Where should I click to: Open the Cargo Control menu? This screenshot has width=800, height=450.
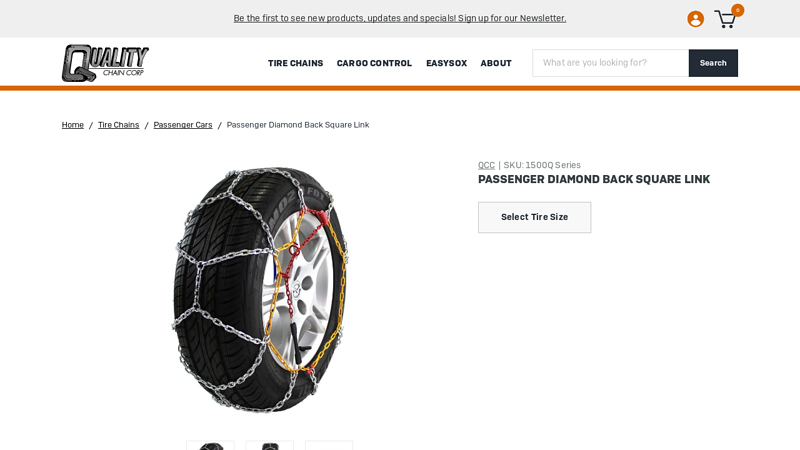click(374, 63)
